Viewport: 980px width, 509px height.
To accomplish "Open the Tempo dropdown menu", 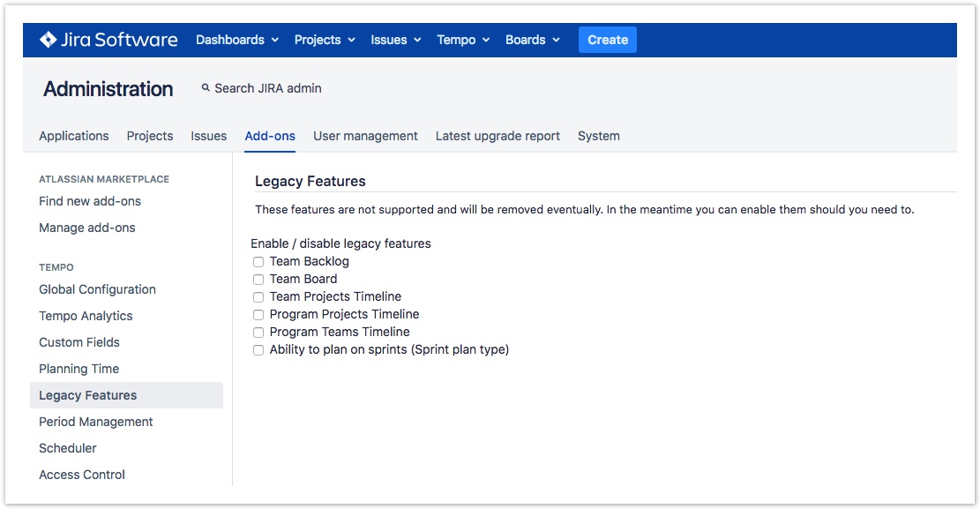I will pos(463,40).
